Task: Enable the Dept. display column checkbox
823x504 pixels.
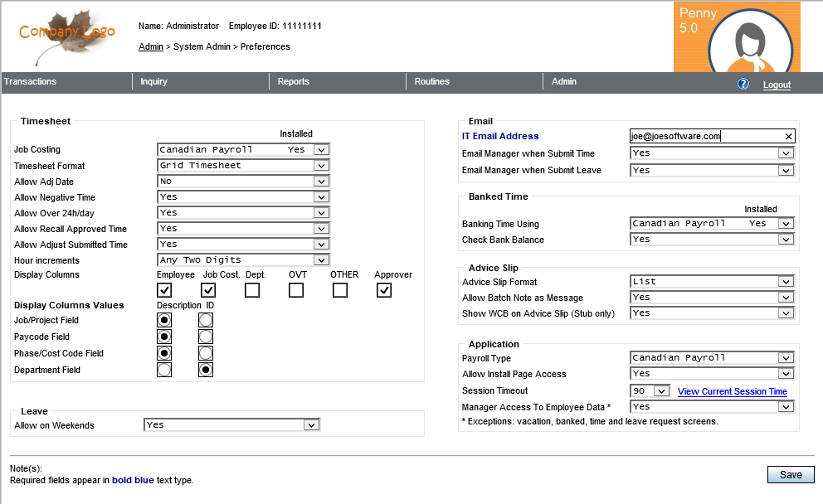Action: [x=252, y=290]
